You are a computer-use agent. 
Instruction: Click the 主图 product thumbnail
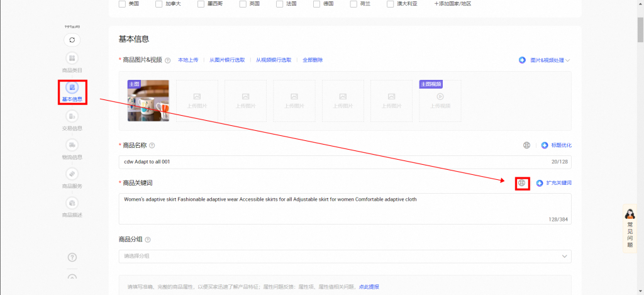pyautogui.click(x=148, y=101)
